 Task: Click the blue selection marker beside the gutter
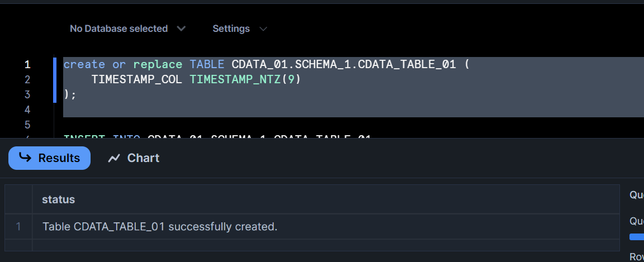click(55, 80)
